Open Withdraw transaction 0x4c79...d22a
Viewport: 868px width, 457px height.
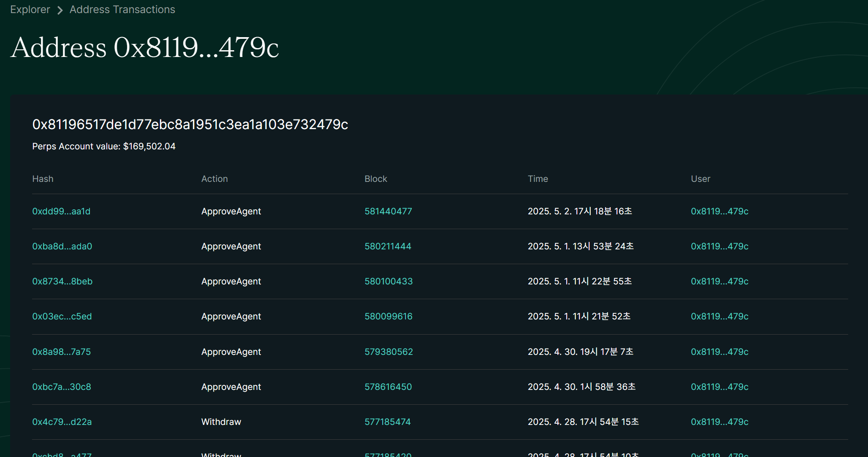point(62,422)
